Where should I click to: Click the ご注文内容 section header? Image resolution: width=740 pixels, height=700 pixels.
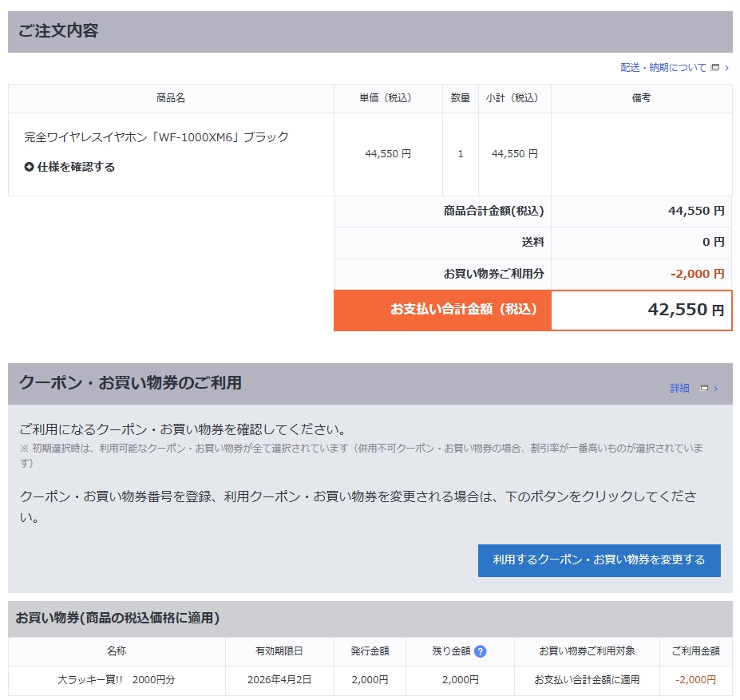point(59,32)
